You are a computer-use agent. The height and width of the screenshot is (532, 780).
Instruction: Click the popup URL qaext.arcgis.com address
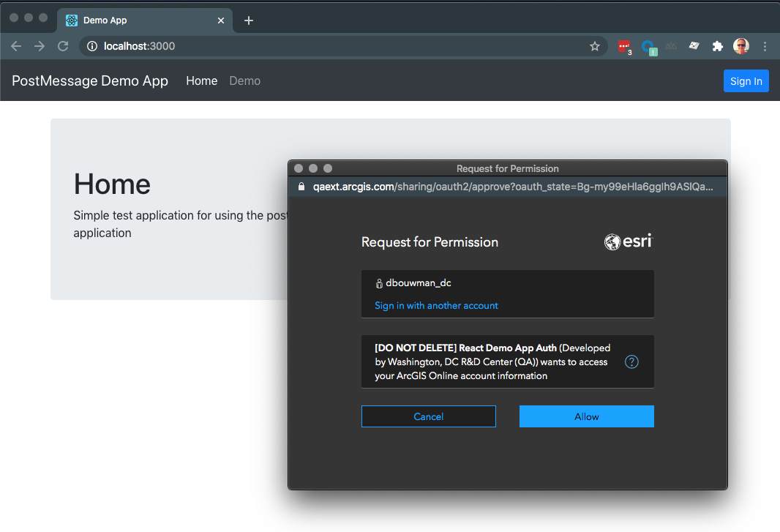513,187
